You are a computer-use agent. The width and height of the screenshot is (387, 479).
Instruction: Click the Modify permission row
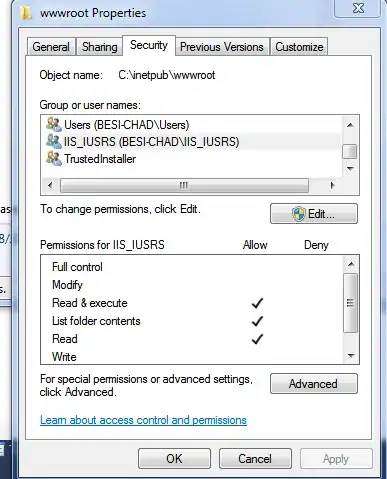click(192, 285)
